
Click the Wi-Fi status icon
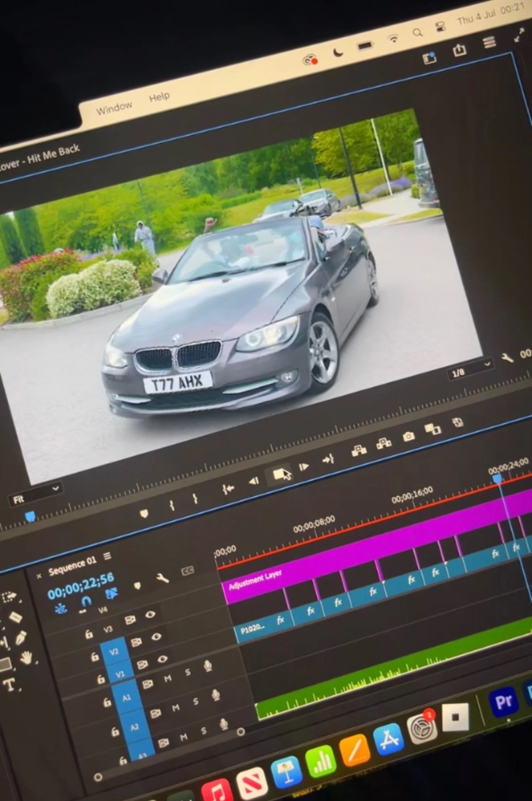(x=393, y=39)
